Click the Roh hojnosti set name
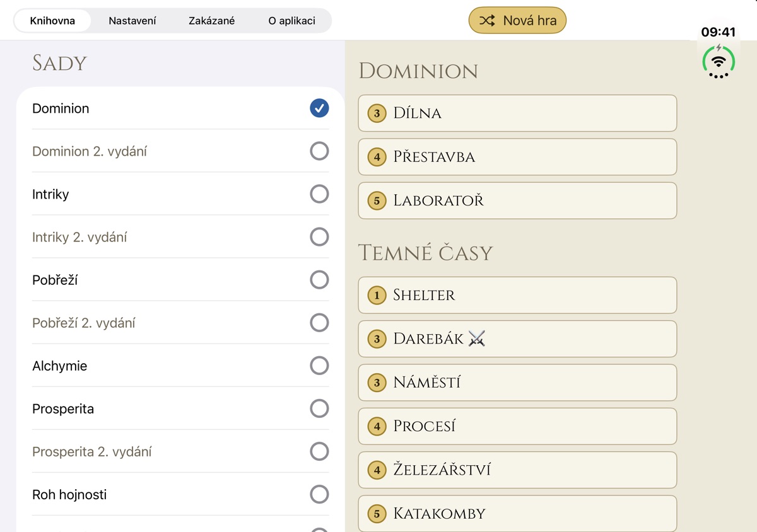The height and width of the screenshot is (532, 757). click(69, 495)
